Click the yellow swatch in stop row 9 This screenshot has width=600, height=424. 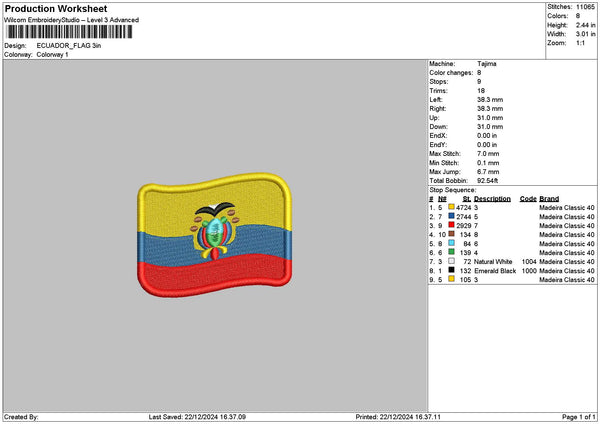(451, 279)
